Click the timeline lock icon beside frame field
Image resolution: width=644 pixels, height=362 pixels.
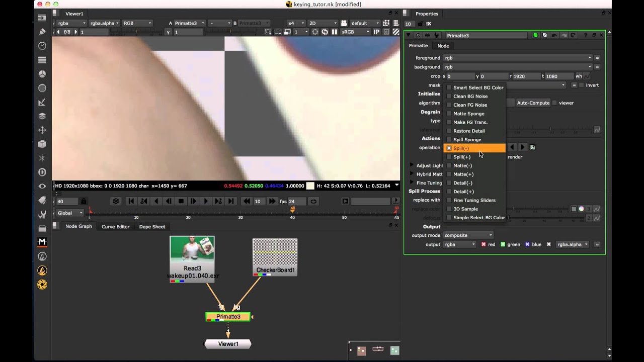(x=84, y=201)
